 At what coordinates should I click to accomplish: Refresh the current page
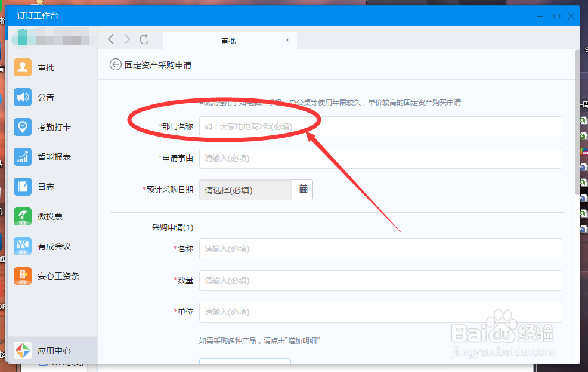144,39
